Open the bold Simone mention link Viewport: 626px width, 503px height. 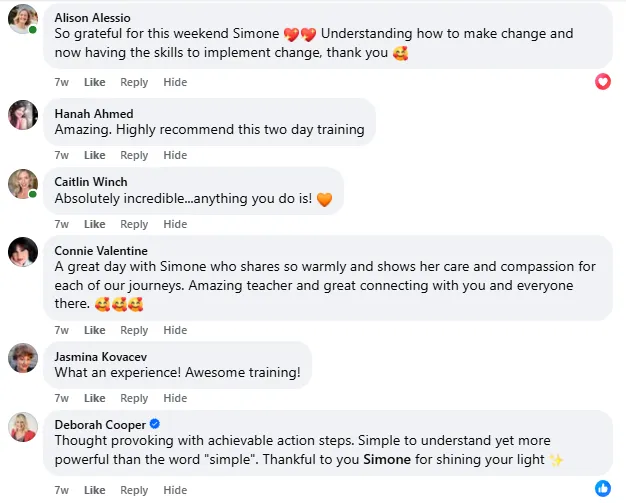pos(385,459)
